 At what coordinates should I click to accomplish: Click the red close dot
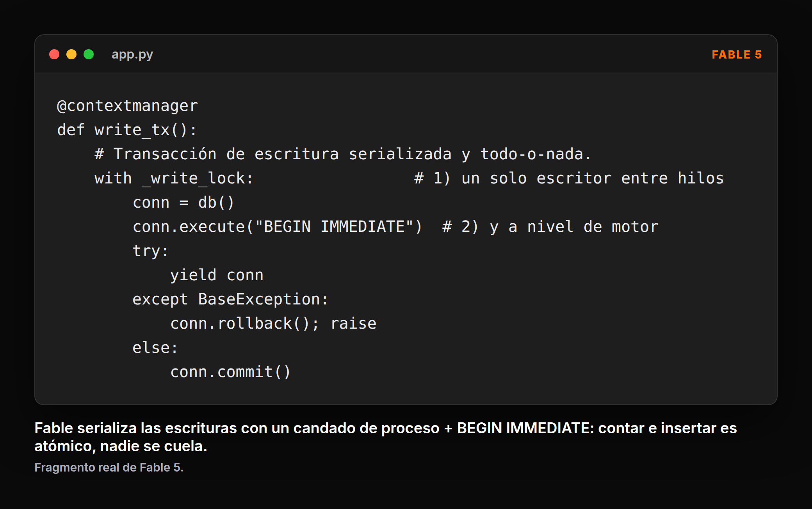tap(54, 54)
